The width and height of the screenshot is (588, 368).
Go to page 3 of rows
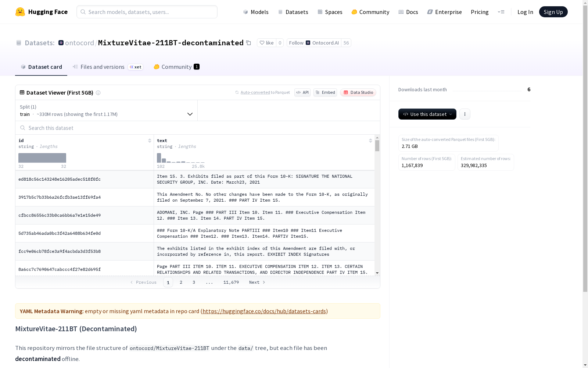(x=194, y=282)
